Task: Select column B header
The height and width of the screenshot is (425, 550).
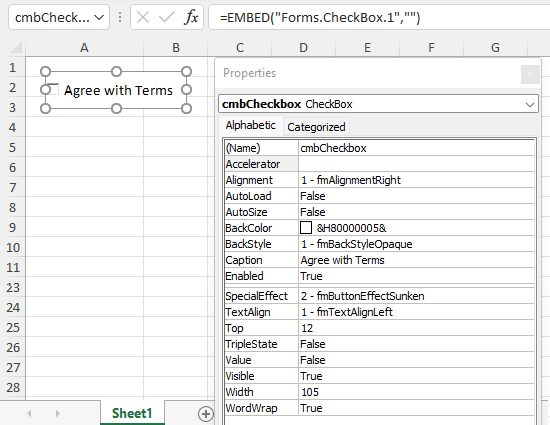Action: point(176,47)
